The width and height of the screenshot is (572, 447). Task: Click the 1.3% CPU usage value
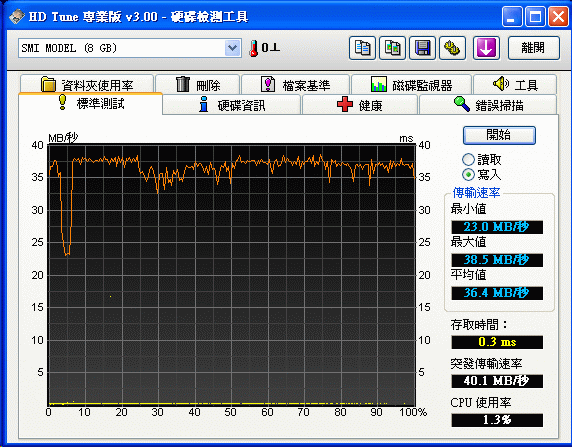(x=497, y=420)
